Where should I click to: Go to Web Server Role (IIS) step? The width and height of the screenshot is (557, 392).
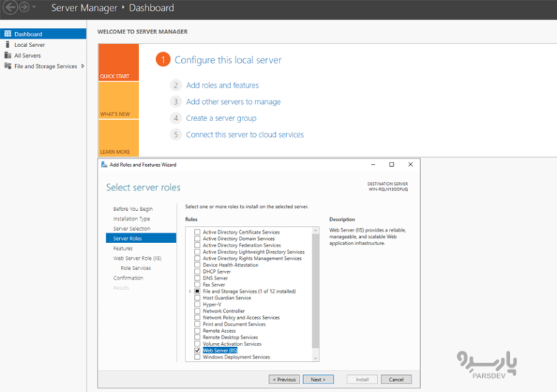137,258
